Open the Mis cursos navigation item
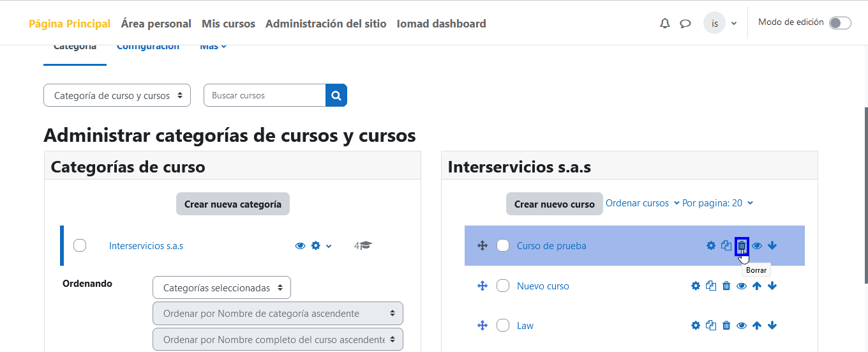The width and height of the screenshot is (868, 352). click(228, 24)
